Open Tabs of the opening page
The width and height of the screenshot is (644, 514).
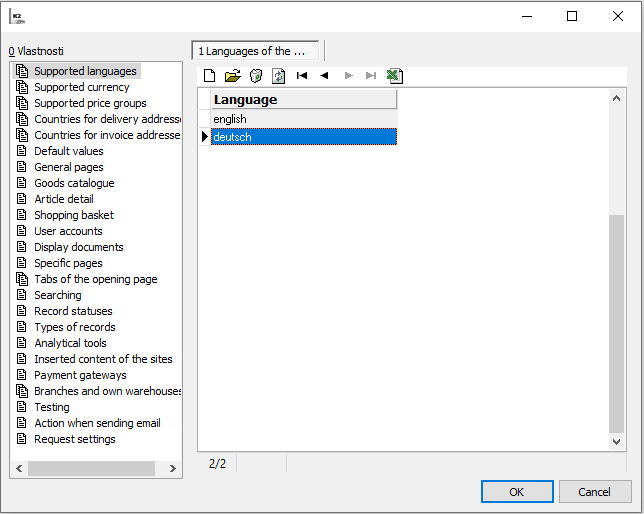coord(96,279)
